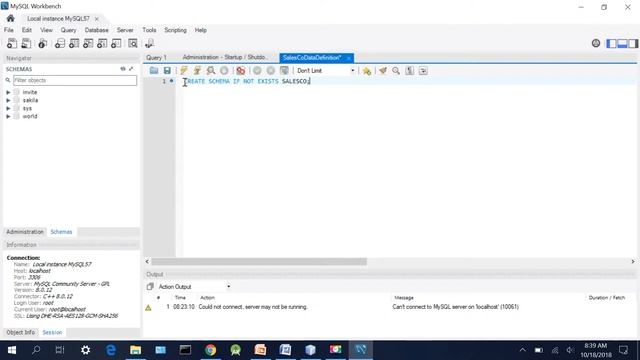Reconnect to DBMS icon

(x=149, y=43)
